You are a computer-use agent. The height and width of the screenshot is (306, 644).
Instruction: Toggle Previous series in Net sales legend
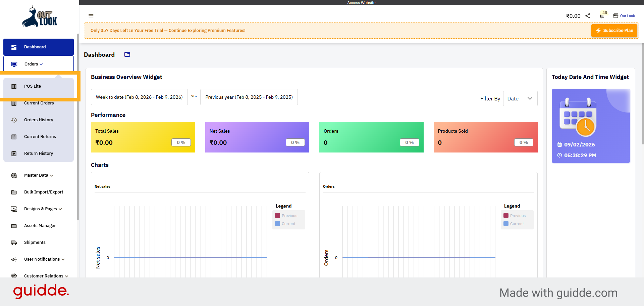pos(287,215)
